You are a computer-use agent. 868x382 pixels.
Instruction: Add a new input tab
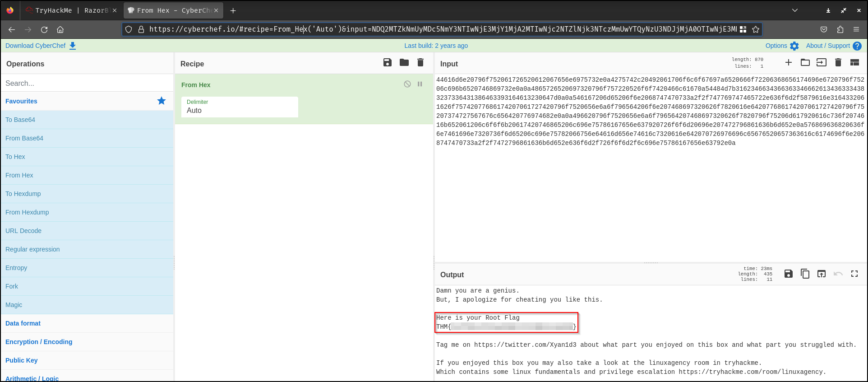(x=788, y=63)
